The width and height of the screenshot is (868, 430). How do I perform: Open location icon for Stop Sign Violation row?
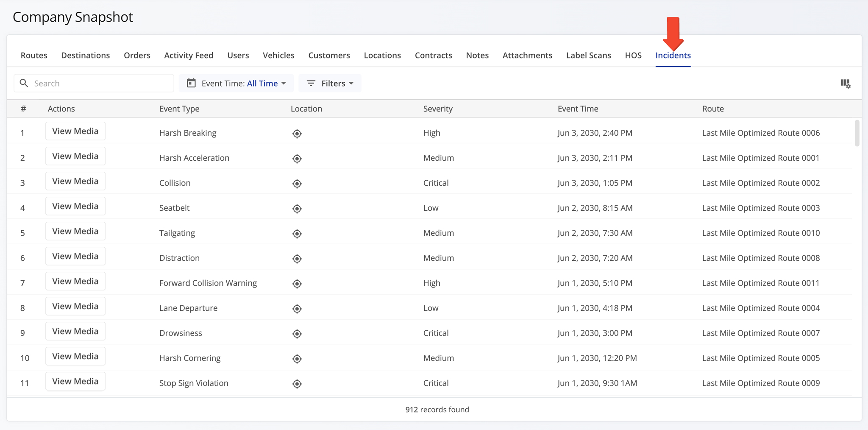click(297, 384)
